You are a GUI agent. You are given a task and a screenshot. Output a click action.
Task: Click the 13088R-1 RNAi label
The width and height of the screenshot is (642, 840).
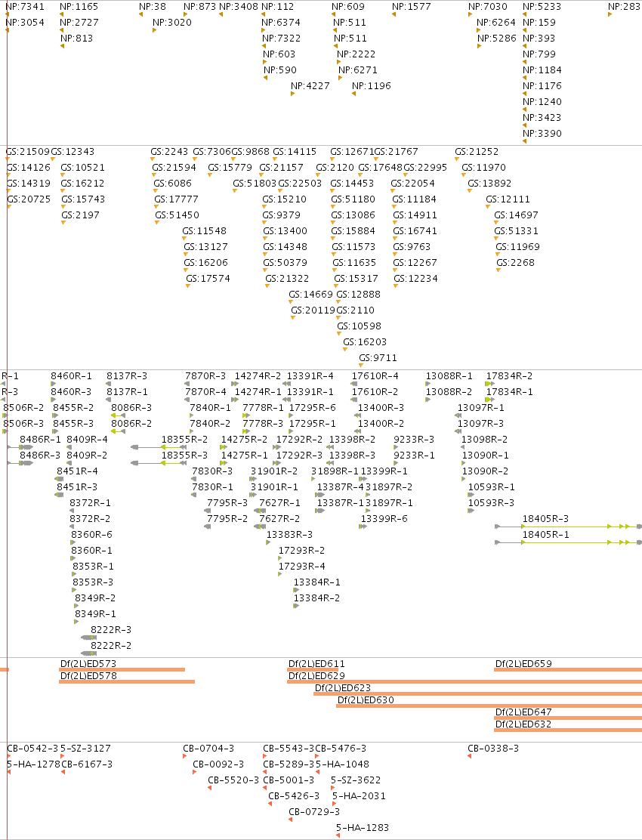pyautogui.click(x=449, y=376)
